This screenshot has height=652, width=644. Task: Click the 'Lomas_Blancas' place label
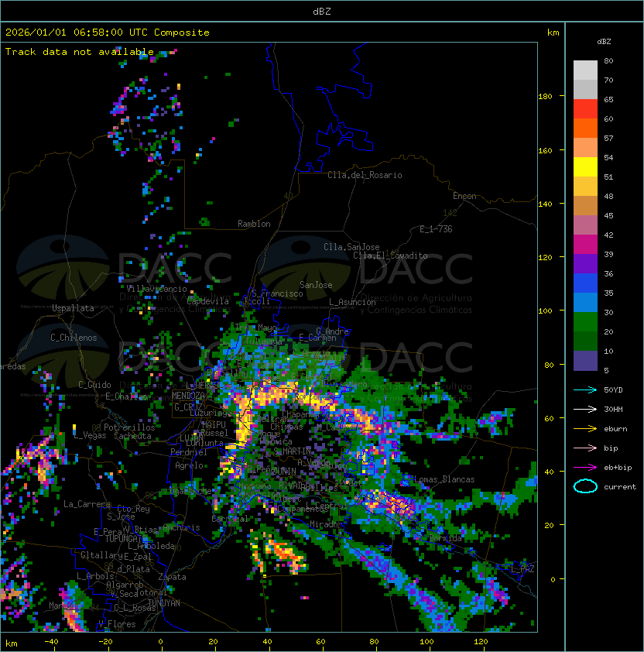click(444, 479)
